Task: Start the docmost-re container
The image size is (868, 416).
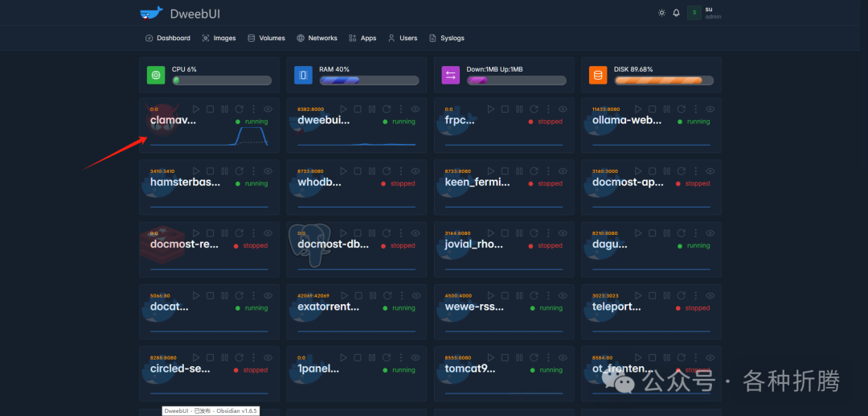Action: (x=196, y=233)
